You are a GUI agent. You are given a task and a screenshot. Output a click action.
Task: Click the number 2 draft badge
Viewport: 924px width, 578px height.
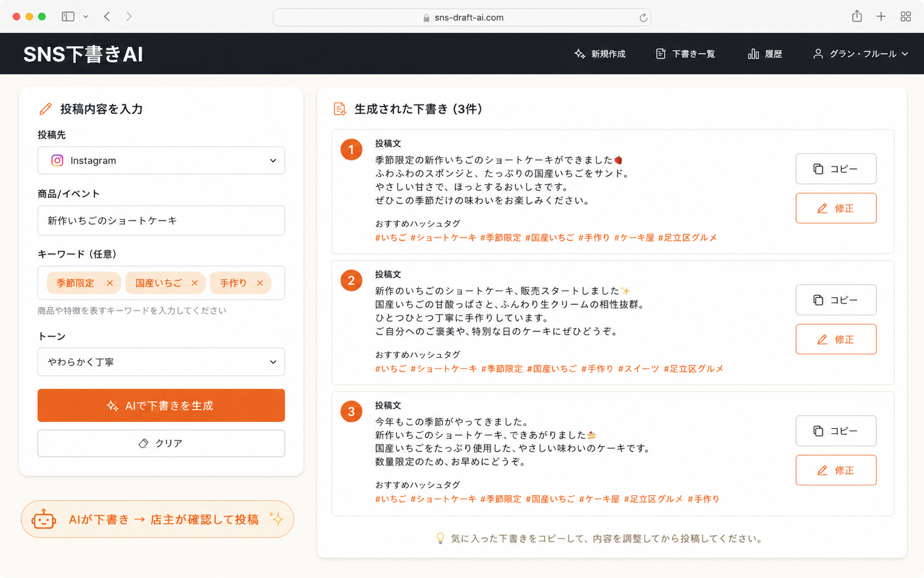click(x=351, y=281)
